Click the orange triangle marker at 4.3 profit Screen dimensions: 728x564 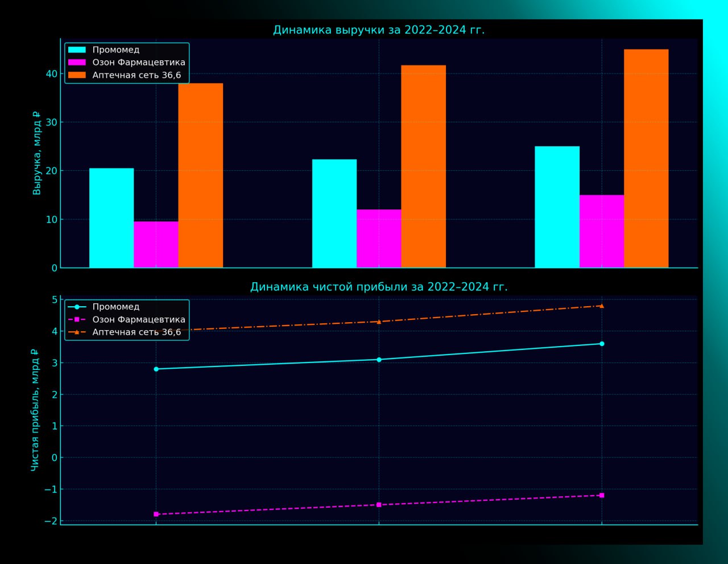click(x=379, y=322)
